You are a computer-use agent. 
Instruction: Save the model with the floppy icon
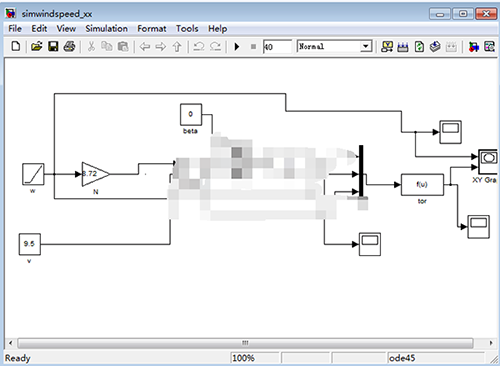click(53, 46)
